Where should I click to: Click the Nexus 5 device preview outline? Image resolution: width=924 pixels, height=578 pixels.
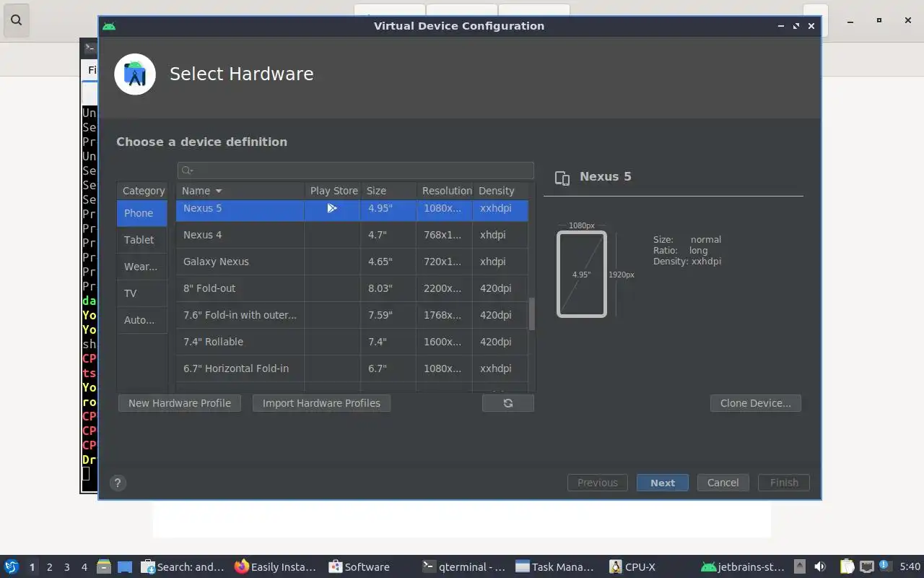pyautogui.click(x=582, y=275)
